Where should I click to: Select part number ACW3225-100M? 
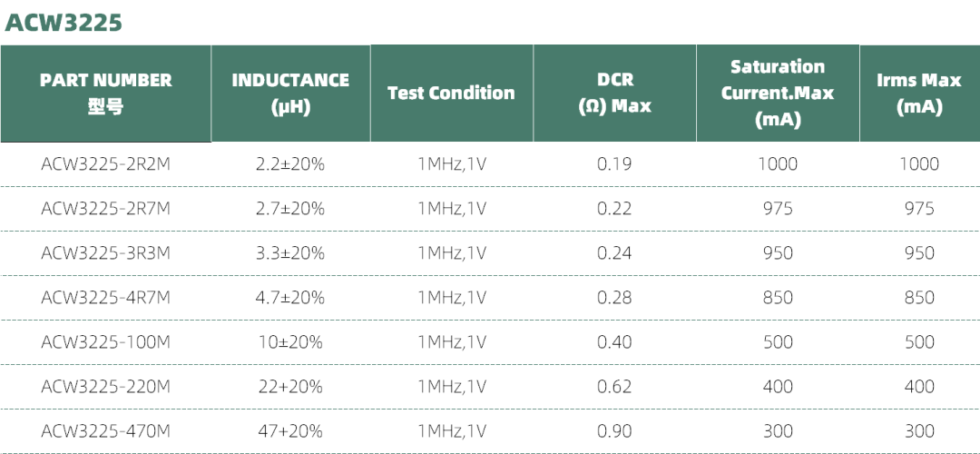pos(105,342)
